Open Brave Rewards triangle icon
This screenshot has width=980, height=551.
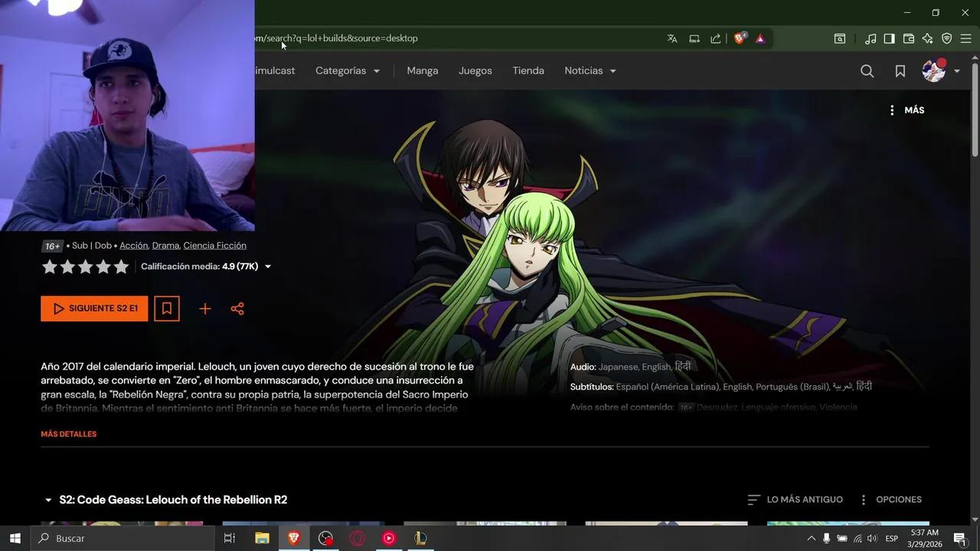760,38
